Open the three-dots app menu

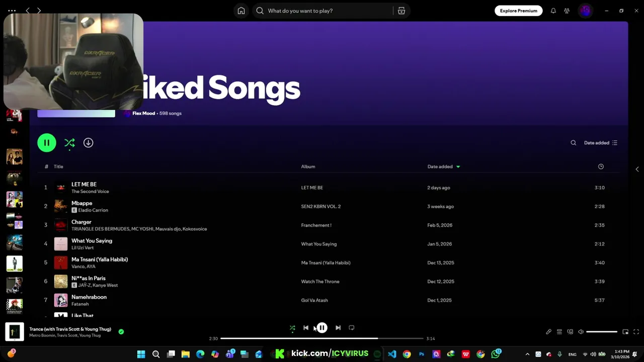coord(12,11)
